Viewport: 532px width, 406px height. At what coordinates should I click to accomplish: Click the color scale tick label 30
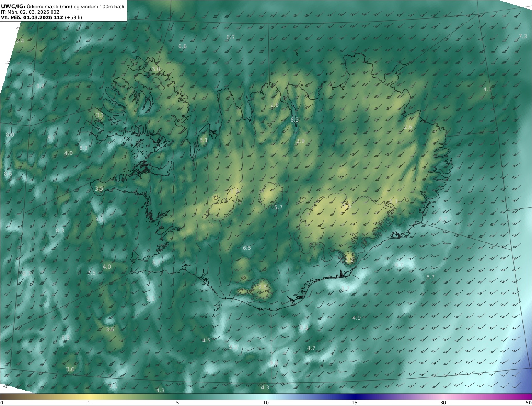click(443, 403)
